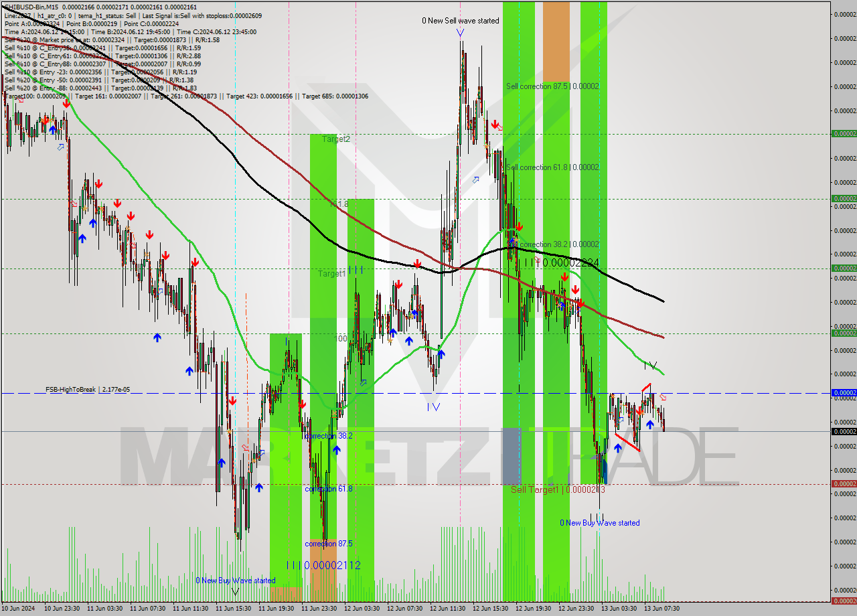Click the black current-price label on the right axis
Image resolution: width=857 pixels, height=616 pixels.
point(844,432)
